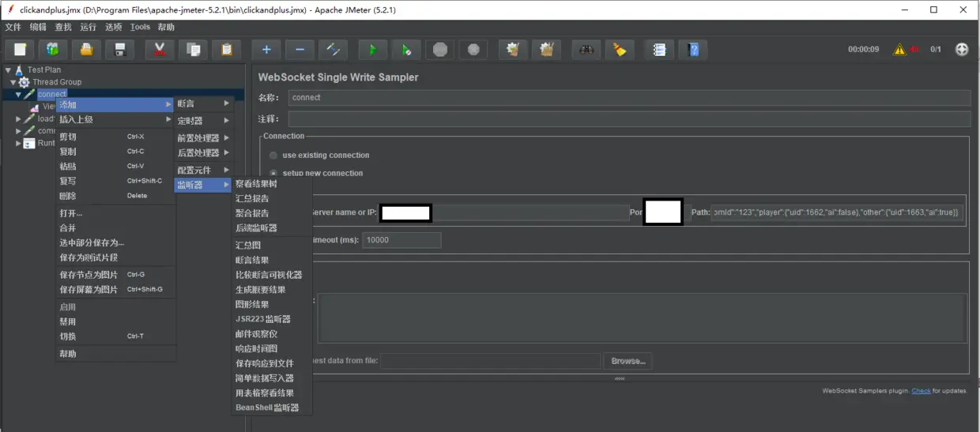
Task: Open the 定时器 submenu
Action: [x=203, y=121]
